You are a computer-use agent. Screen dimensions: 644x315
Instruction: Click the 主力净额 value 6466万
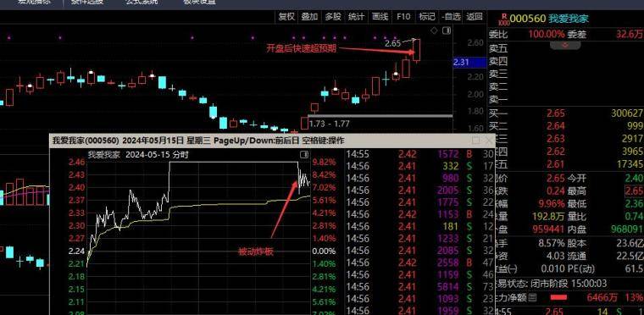tap(602, 297)
